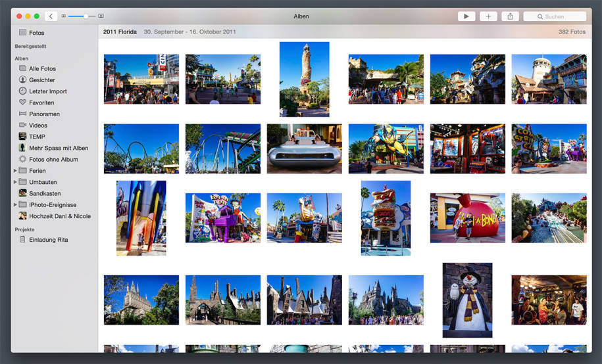Click the back arrow button in toolbar
The height and width of the screenshot is (364, 602).
51,16
